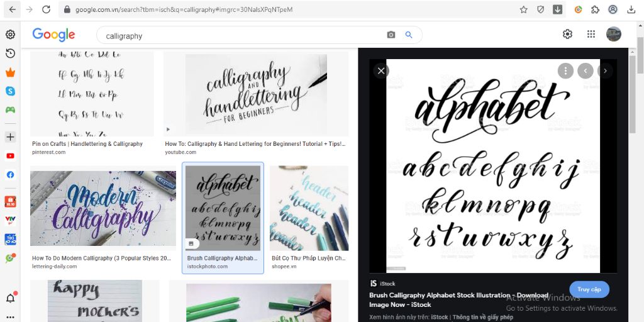Open YouTube from the sidebar

click(10, 156)
